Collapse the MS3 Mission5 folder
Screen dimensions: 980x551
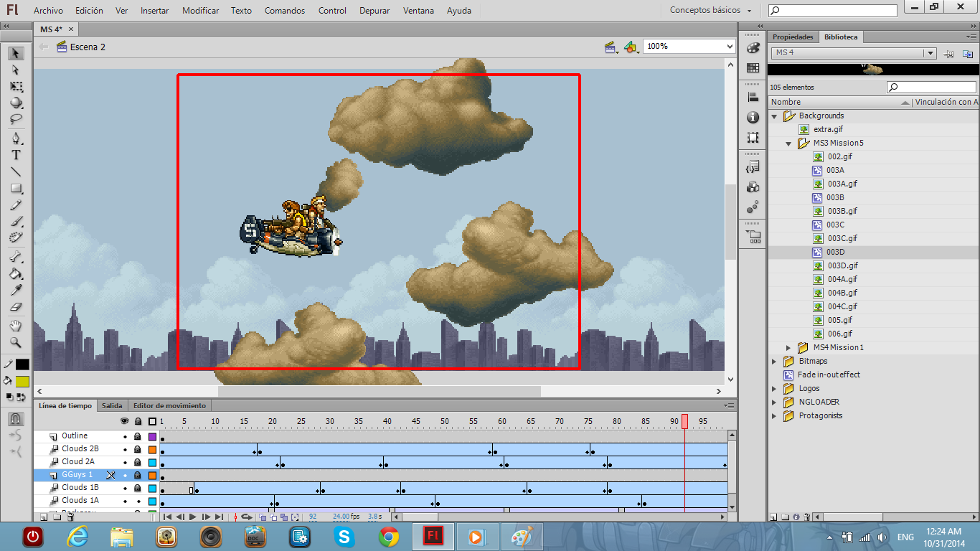point(788,143)
